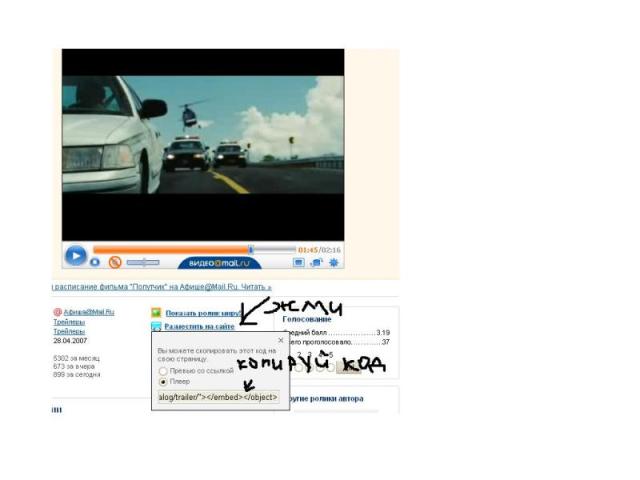Open the second Трейлеры link
The height and width of the screenshot is (480, 640).
click(69, 331)
